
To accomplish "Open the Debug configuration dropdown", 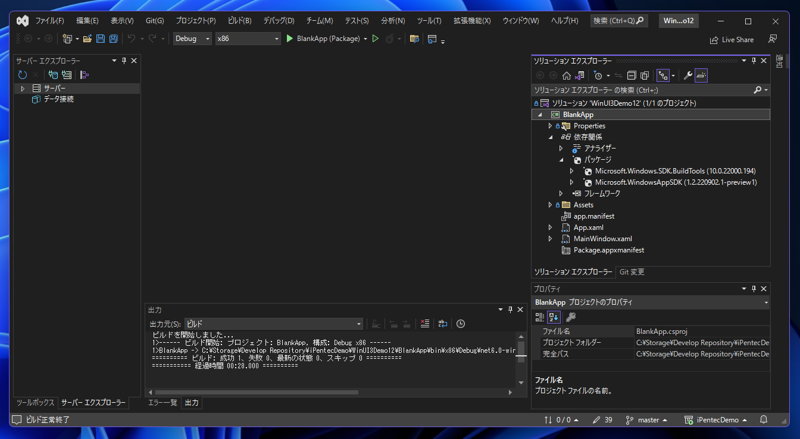I will [x=192, y=39].
